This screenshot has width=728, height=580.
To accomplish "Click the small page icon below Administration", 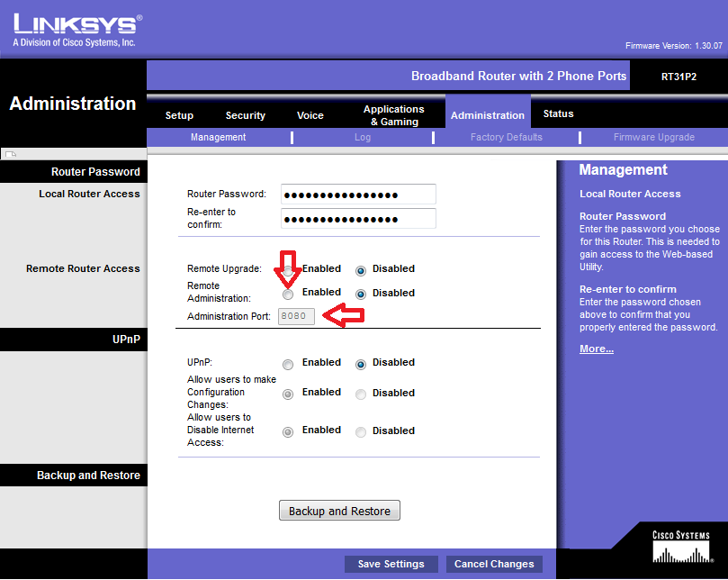I will (11, 154).
